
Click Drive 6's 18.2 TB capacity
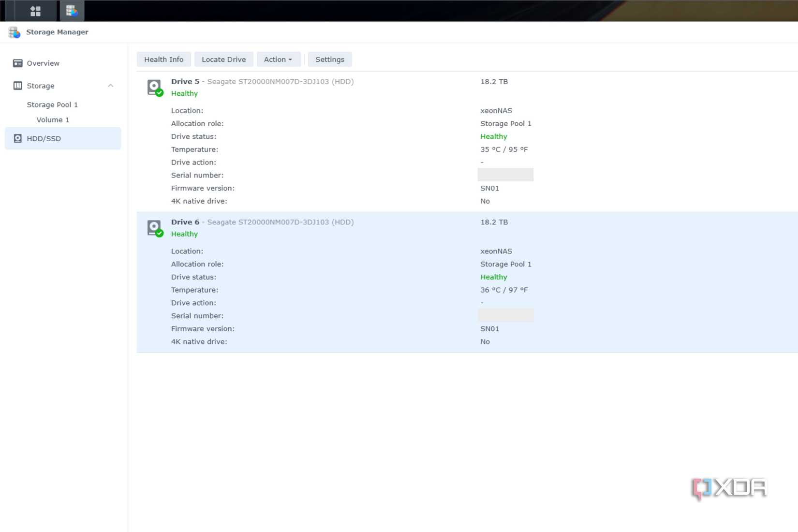click(494, 222)
